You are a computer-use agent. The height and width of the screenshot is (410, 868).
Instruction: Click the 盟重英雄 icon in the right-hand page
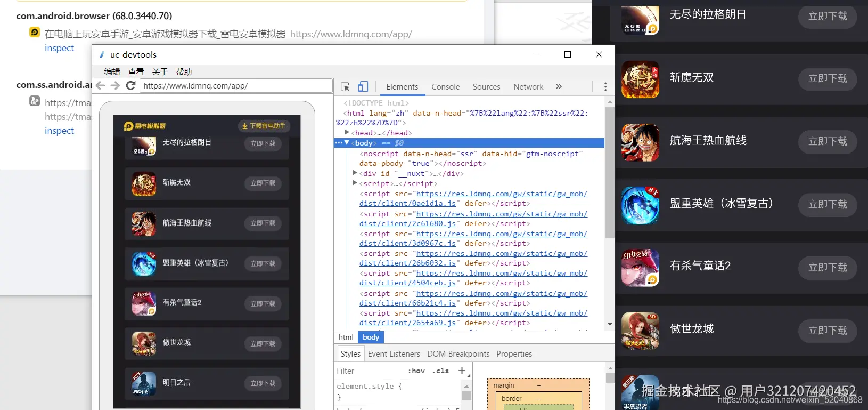click(x=640, y=205)
